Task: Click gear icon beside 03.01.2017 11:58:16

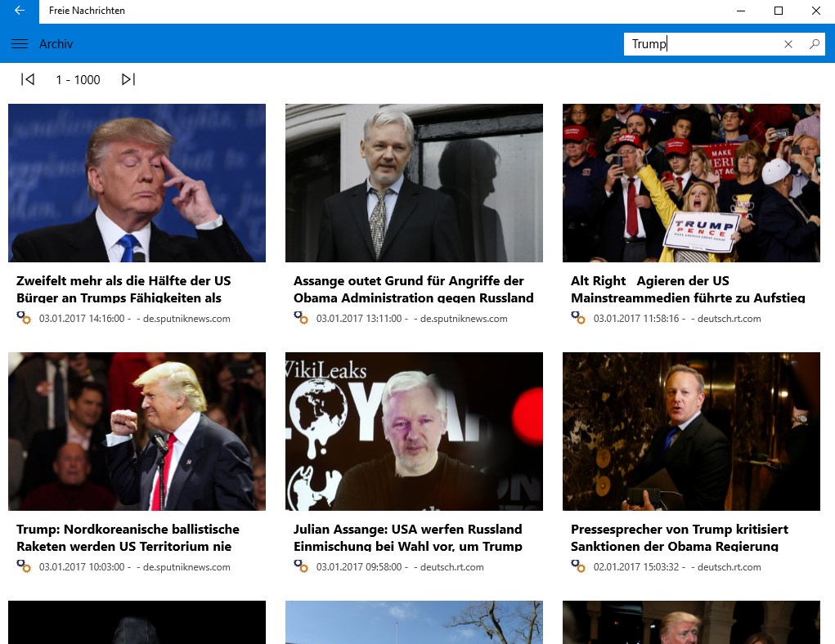Action: [578, 318]
